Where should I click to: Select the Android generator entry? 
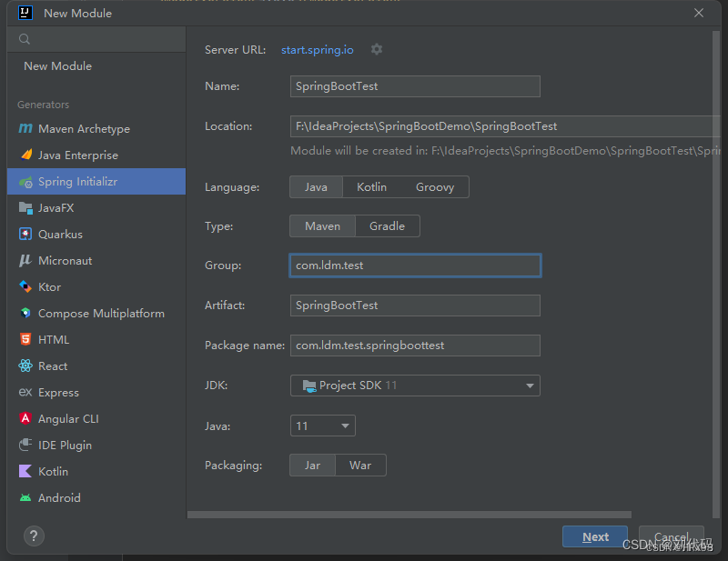pyautogui.click(x=96, y=497)
